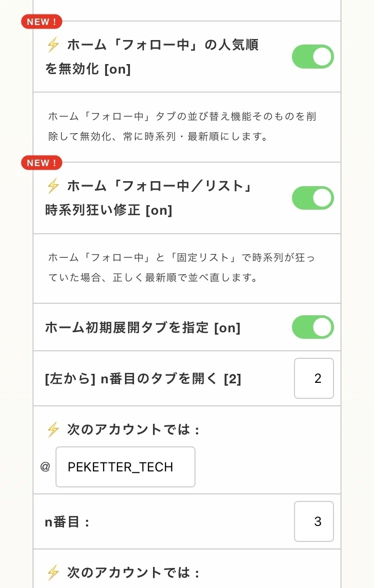Image resolution: width=374 pixels, height=588 pixels.
Task: Click description about 固定リスト 時系列 fix
Action: [182, 267]
